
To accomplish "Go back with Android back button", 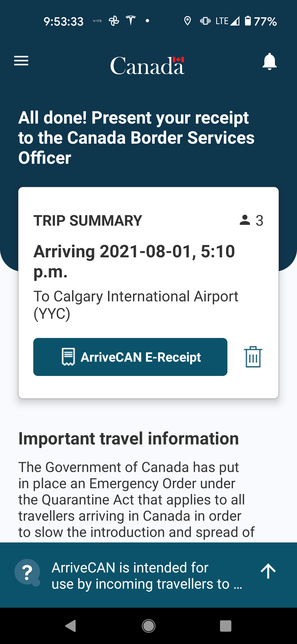I will [x=71, y=626].
